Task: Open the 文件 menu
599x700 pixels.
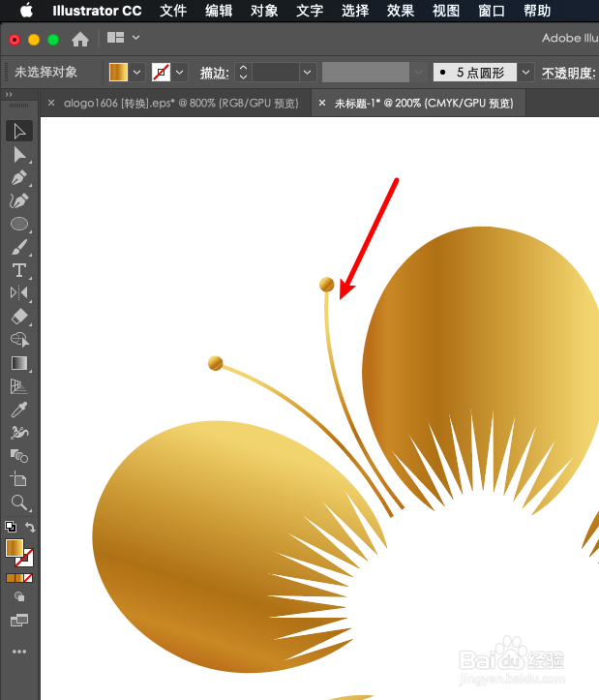Action: tap(173, 11)
